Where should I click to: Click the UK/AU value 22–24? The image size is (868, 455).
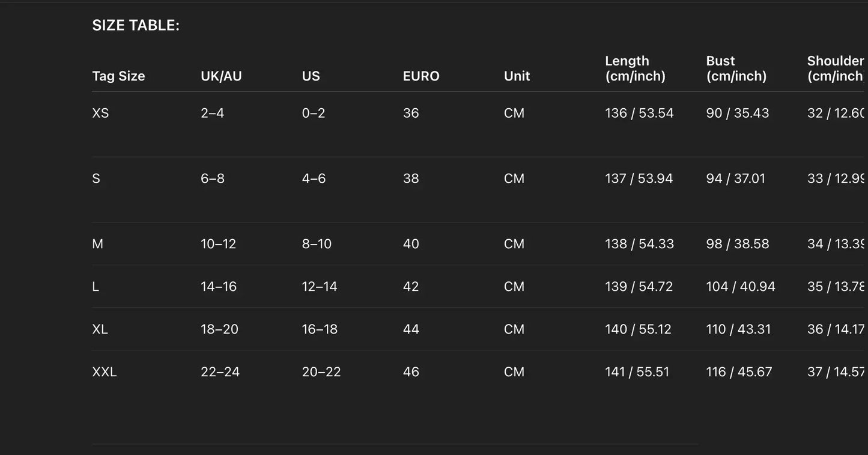[x=220, y=372]
